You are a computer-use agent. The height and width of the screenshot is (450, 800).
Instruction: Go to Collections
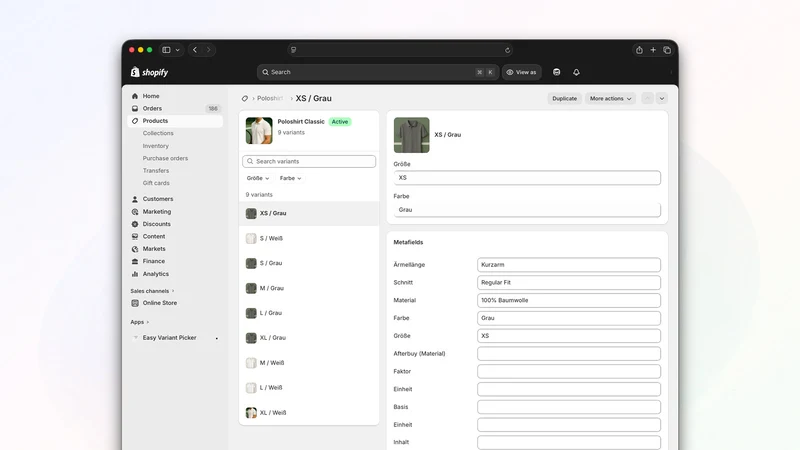point(158,133)
